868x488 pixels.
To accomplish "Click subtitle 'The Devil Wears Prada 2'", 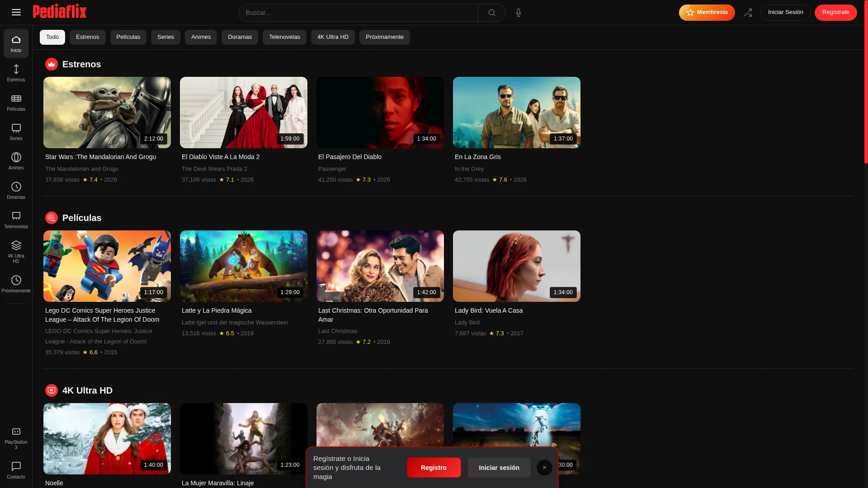I will pyautogui.click(x=214, y=169).
